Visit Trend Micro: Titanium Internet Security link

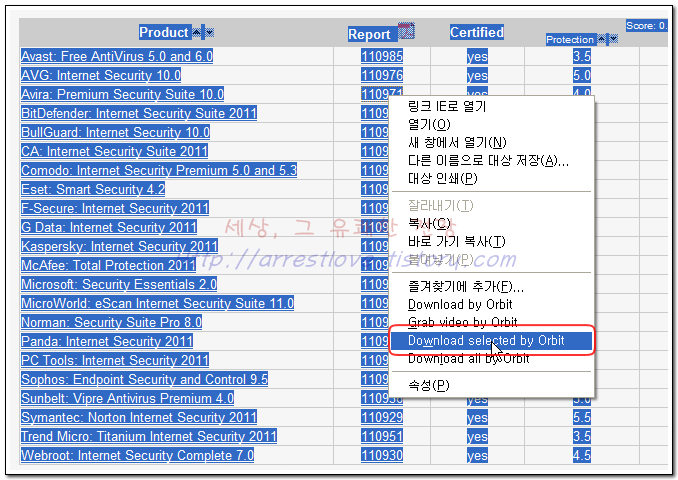149,436
